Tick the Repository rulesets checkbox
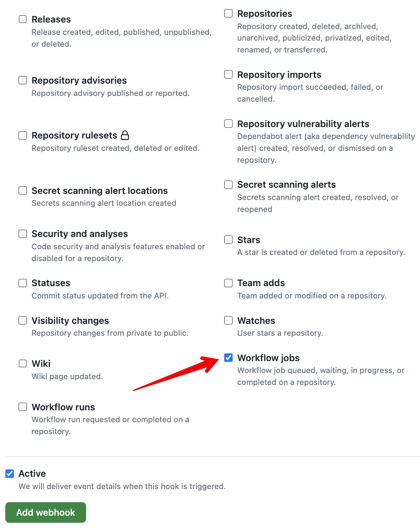The width and height of the screenshot is (420, 528). [23, 135]
